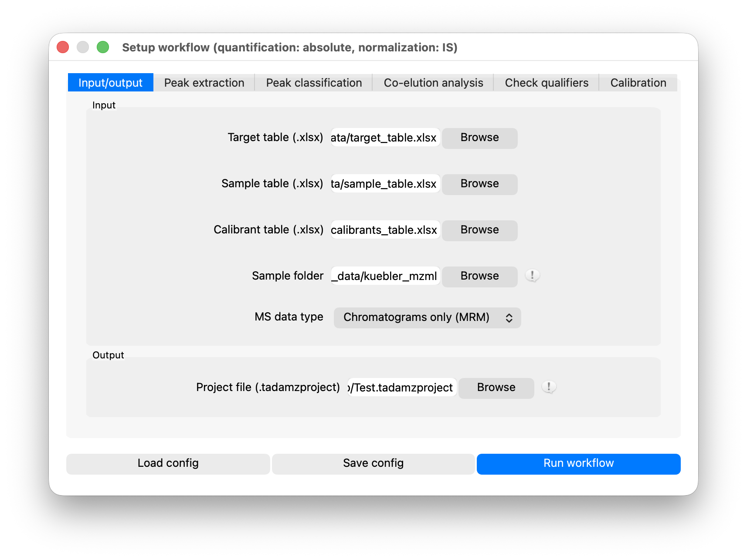The width and height of the screenshot is (747, 560).
Task: Go to the Calibration tab
Action: click(638, 83)
